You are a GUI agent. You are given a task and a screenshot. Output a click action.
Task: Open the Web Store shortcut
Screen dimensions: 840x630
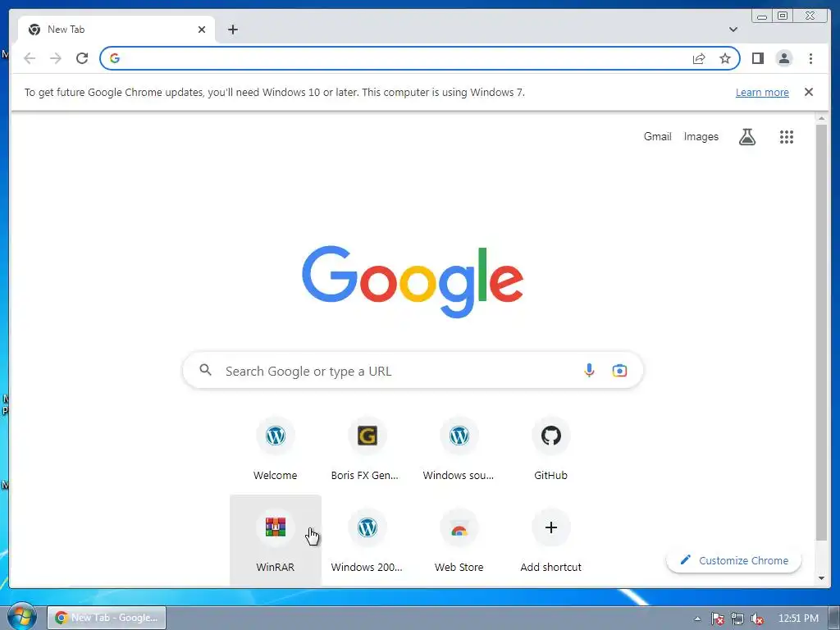click(459, 541)
